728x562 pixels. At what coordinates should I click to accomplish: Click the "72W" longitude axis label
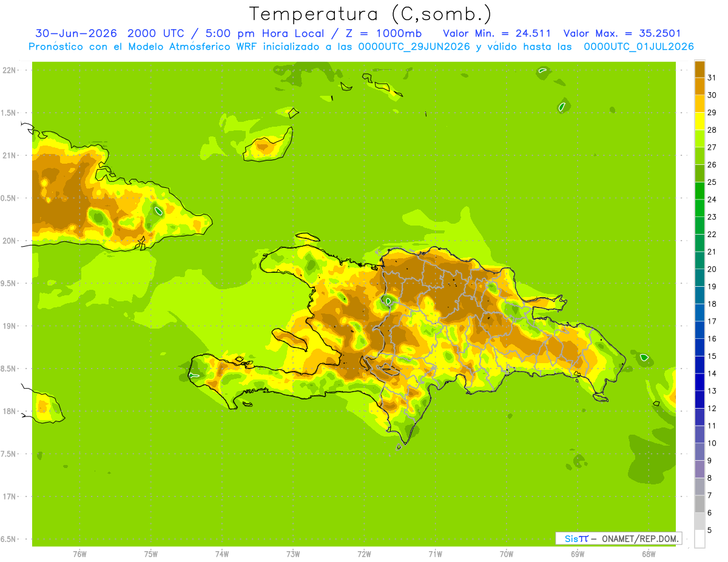[364, 554]
